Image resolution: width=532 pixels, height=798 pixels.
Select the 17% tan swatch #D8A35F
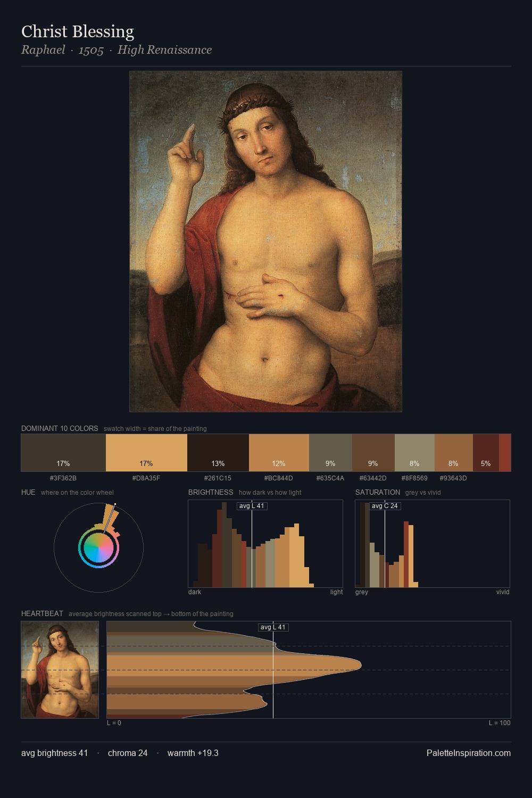click(x=146, y=453)
